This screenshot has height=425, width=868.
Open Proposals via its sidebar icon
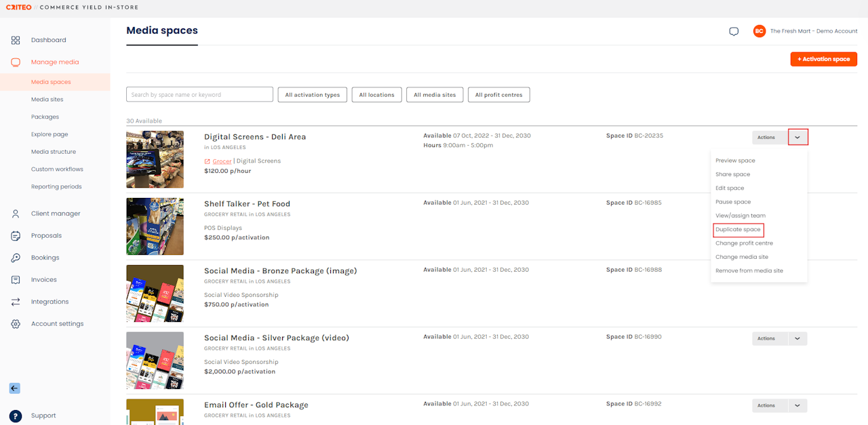pos(16,236)
